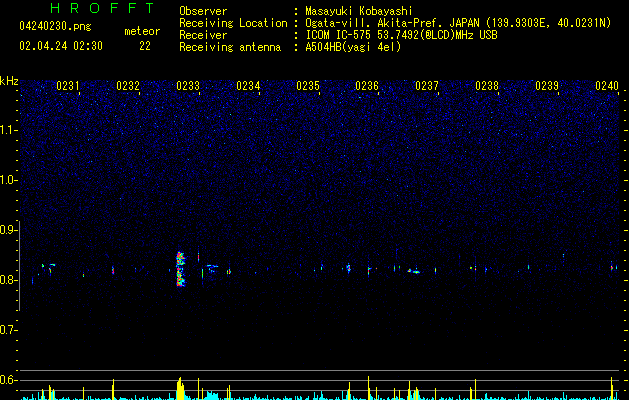Screen dimensions: 629x400
Task: Click the 0231 time marker
Action: click(68, 85)
